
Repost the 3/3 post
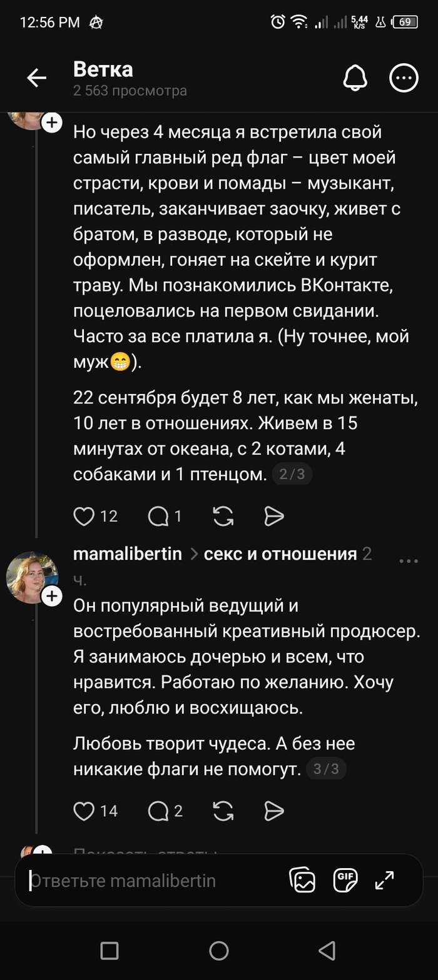(x=223, y=811)
